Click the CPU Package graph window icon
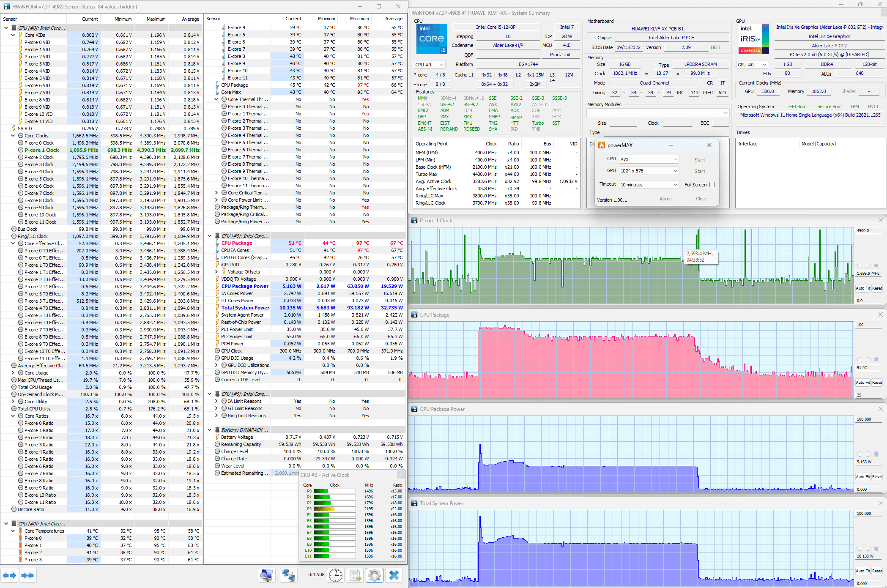The height and width of the screenshot is (588, 887). (415, 315)
